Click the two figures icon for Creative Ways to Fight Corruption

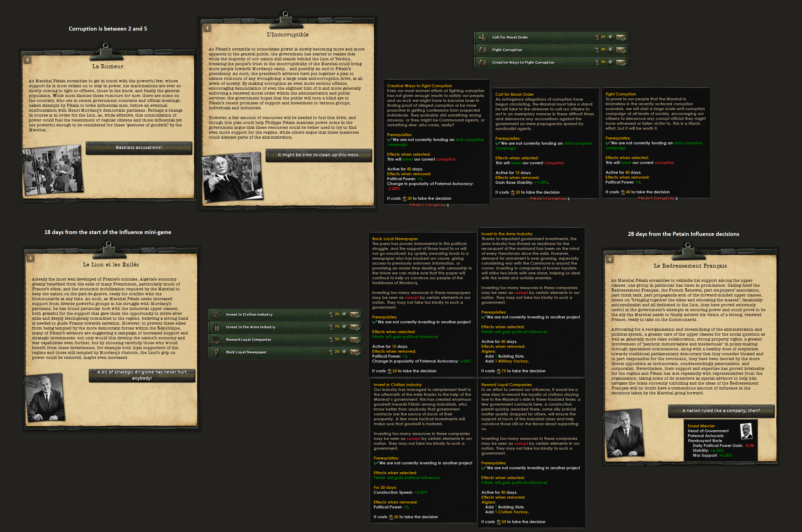coord(482,62)
